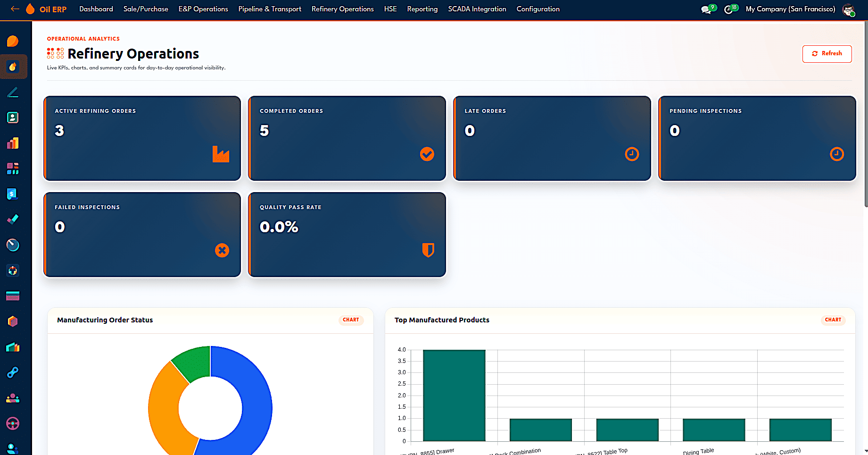Screen dimensions: 868x455
Task: Open the Sale/Purchase menu
Action: coord(146,9)
